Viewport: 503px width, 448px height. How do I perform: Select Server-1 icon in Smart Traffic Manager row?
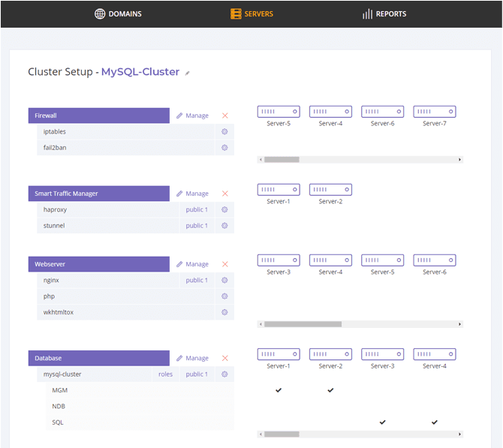pyautogui.click(x=278, y=190)
